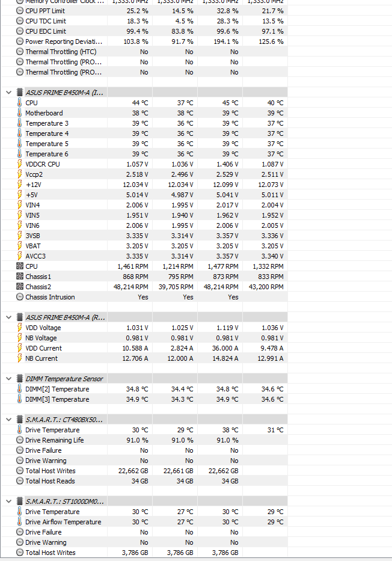This screenshot has height=561, width=392.
Task: Collapse the S.M.A.R.T.: CT480BX50... group
Action: click(x=8, y=420)
